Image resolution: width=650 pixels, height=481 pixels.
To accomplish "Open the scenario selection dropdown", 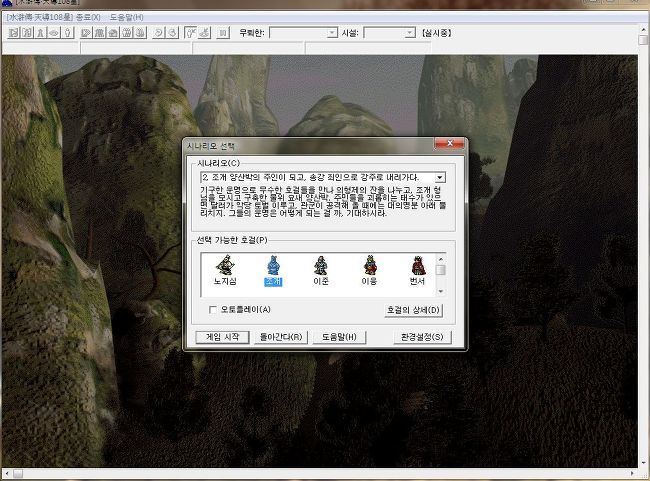I will (440, 178).
